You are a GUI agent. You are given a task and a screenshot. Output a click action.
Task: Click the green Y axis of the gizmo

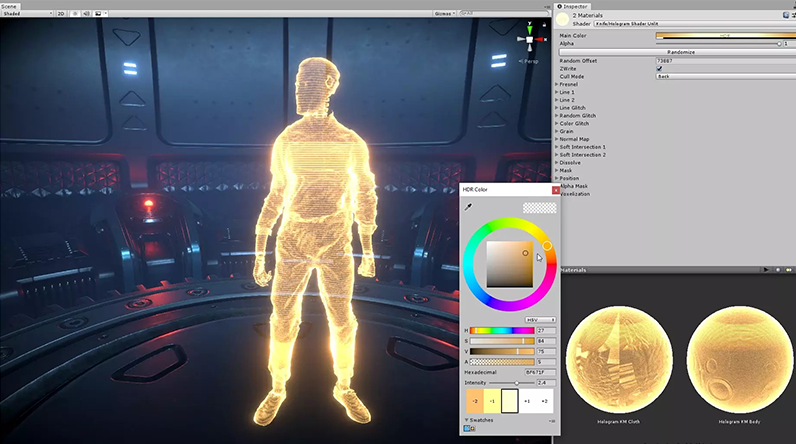point(529,29)
